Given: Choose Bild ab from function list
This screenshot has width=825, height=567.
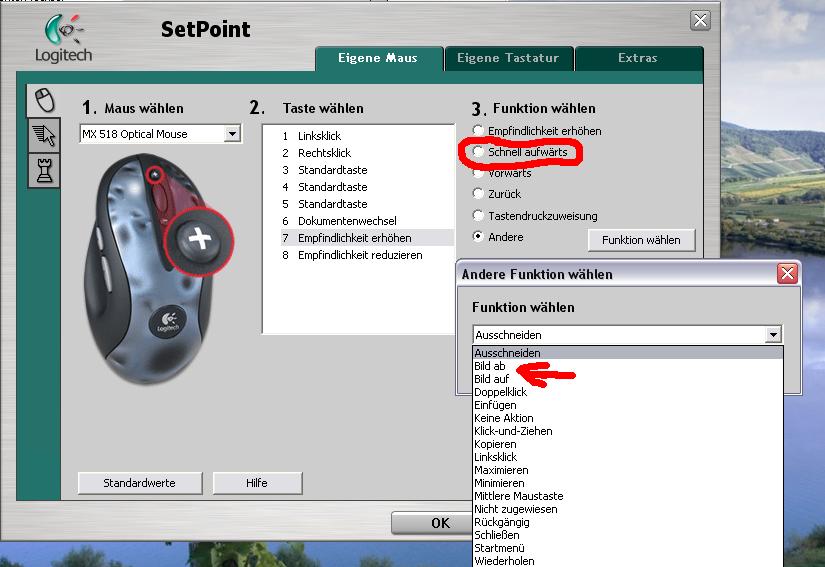Looking at the screenshot, I should pos(628,366).
